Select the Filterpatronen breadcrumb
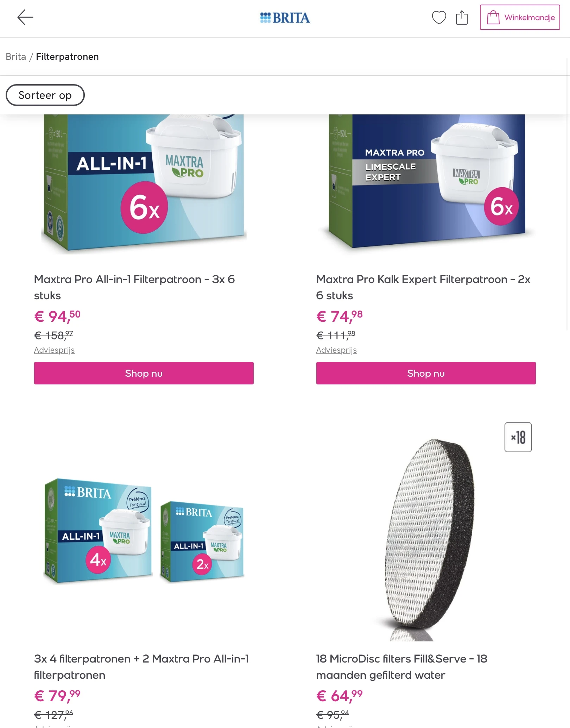This screenshot has width=570, height=728. (x=67, y=57)
